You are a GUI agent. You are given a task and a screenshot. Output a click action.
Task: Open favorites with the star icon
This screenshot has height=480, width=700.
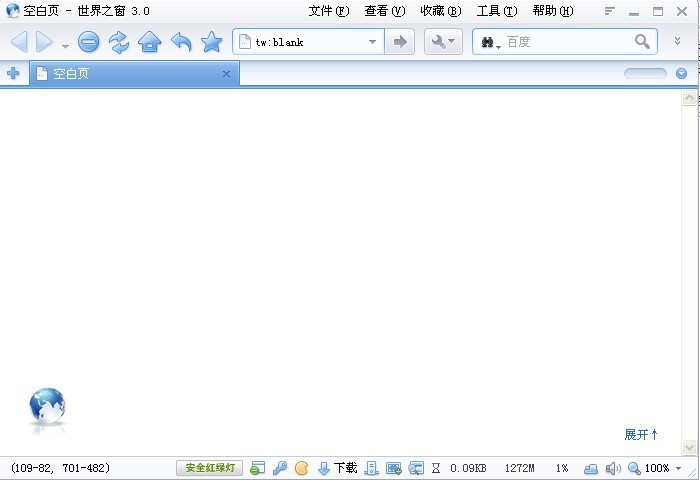tap(212, 42)
